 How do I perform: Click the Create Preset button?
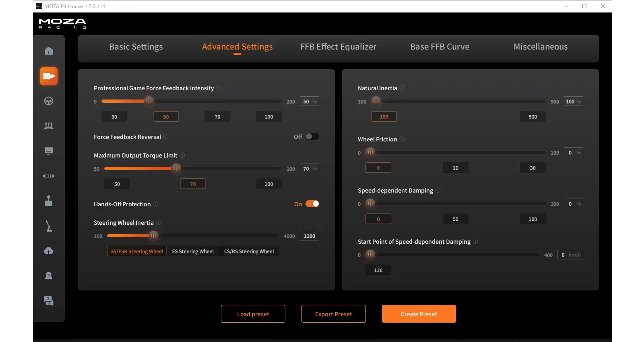tap(419, 314)
